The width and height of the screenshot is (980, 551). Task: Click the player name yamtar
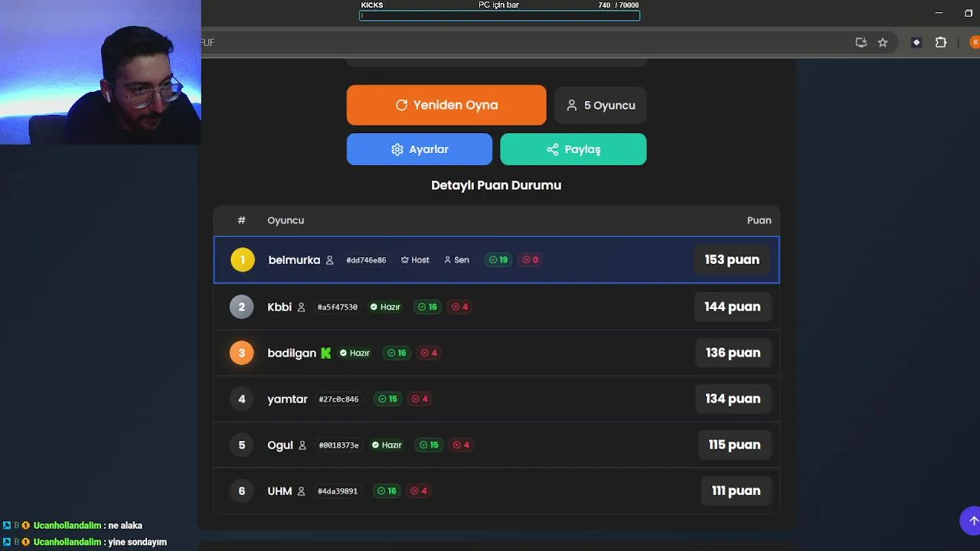(x=287, y=399)
